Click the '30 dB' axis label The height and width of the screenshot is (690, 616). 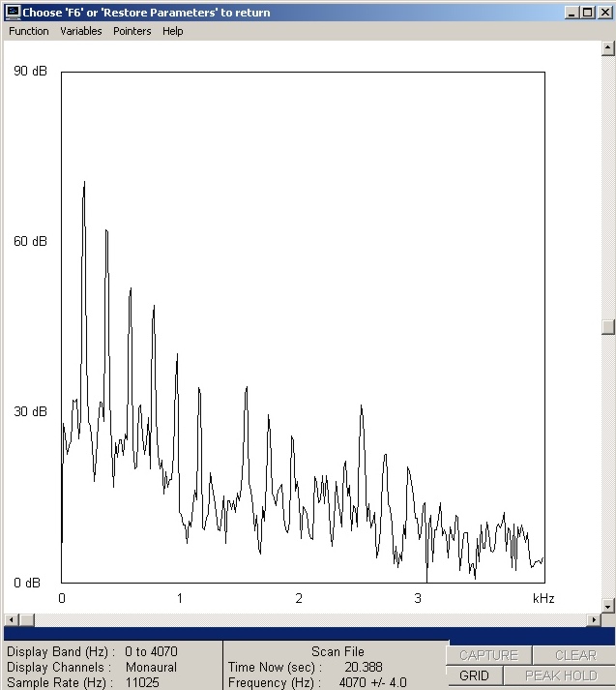point(30,411)
